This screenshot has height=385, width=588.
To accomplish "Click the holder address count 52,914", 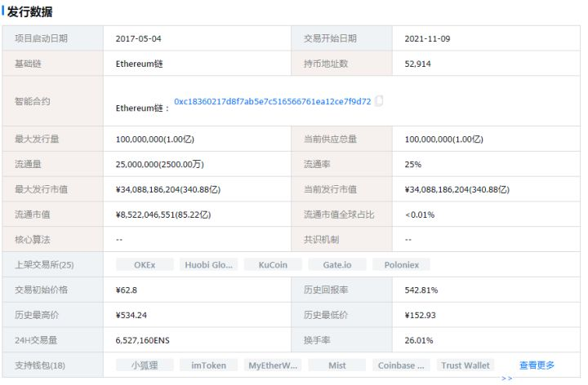I will pos(418,64).
